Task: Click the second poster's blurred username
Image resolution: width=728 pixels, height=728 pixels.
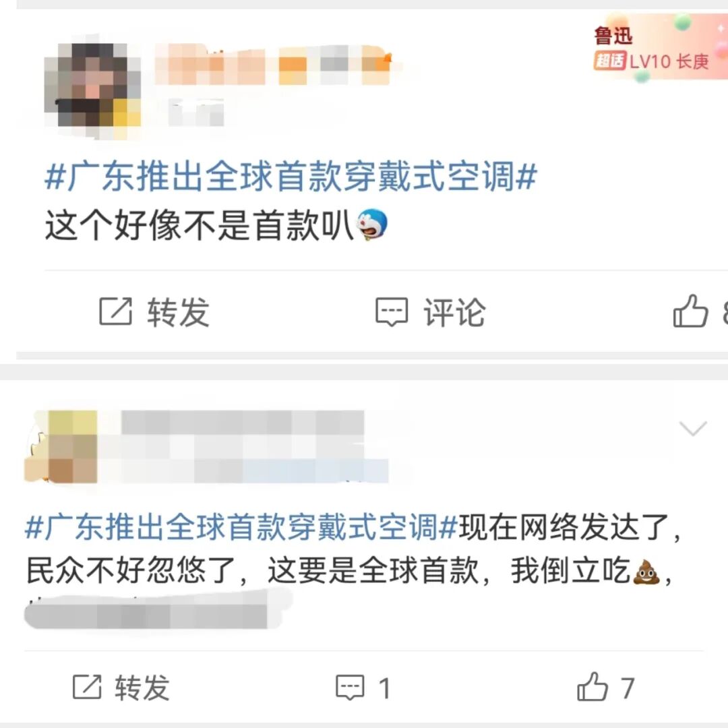Action: coord(243,423)
